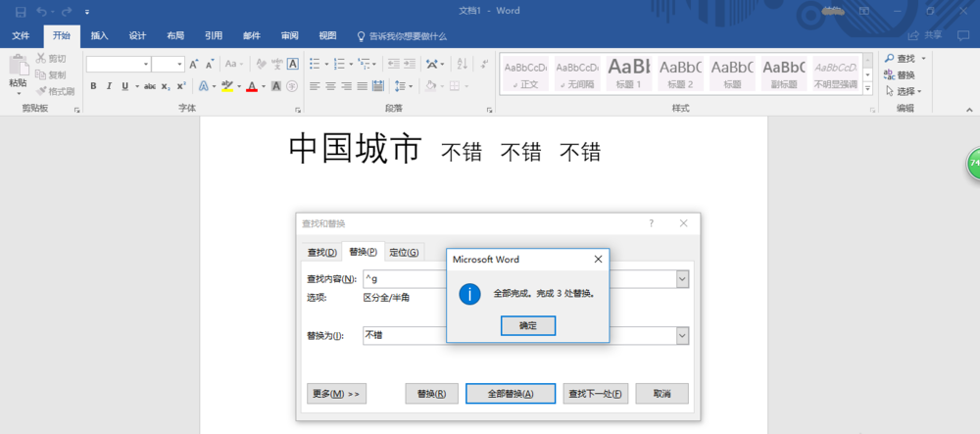Click the strikethrough abc icon
Viewport: 980px width, 434px height.
pos(150,86)
